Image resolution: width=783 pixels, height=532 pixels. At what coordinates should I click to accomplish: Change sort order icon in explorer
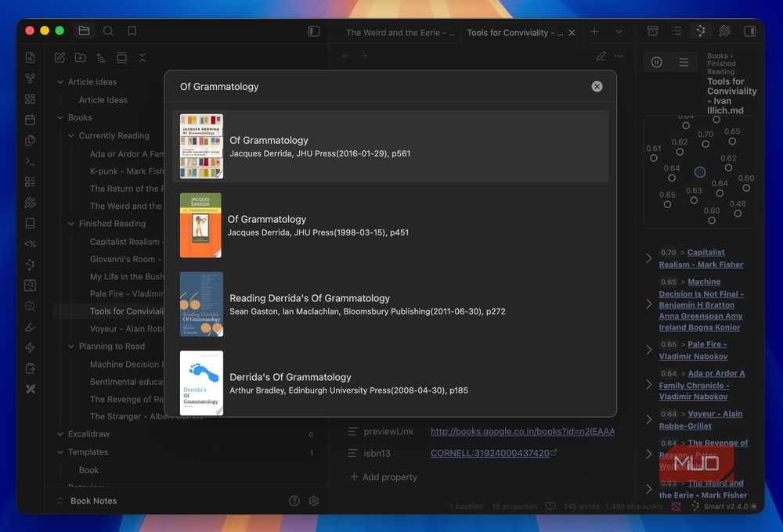[x=101, y=57]
